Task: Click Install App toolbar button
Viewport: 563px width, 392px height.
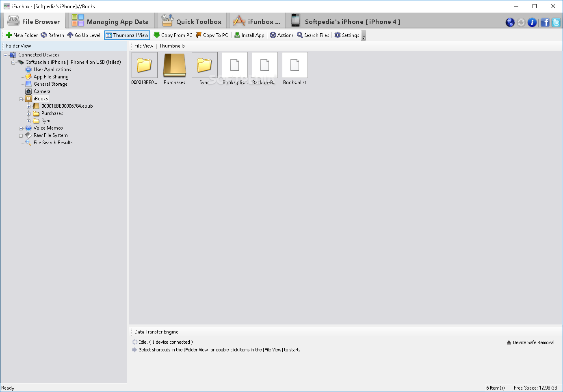Action: pyautogui.click(x=249, y=35)
